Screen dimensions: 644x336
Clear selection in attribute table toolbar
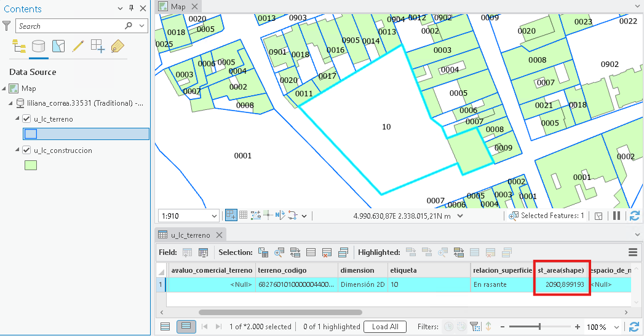pos(311,252)
